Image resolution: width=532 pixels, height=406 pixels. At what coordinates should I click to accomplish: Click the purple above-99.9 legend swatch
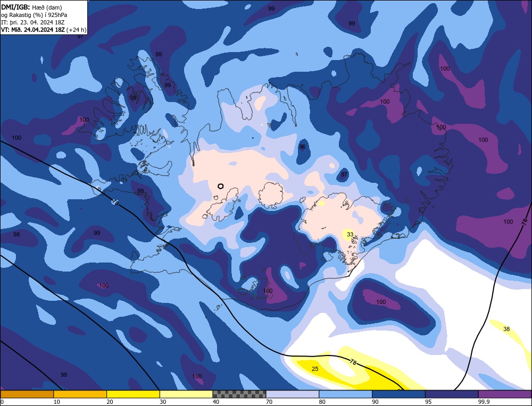coord(505,394)
